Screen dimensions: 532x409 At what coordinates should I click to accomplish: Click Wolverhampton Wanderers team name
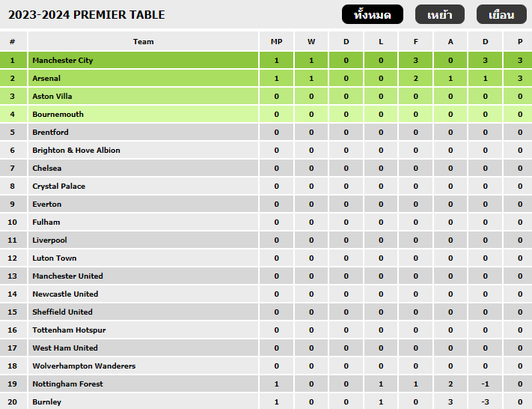(84, 366)
